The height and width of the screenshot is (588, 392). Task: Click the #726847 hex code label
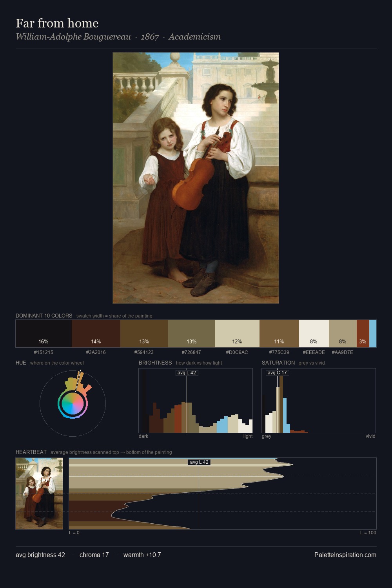tap(192, 352)
